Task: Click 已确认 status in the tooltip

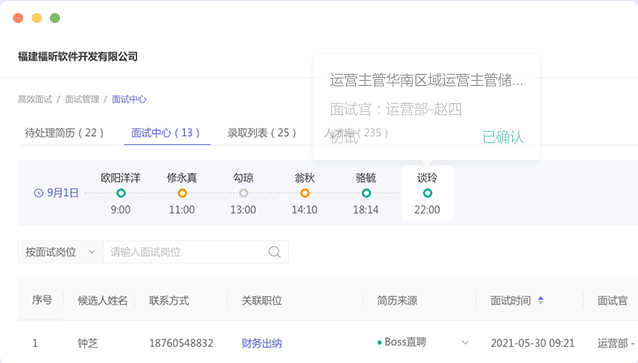Action: [503, 137]
